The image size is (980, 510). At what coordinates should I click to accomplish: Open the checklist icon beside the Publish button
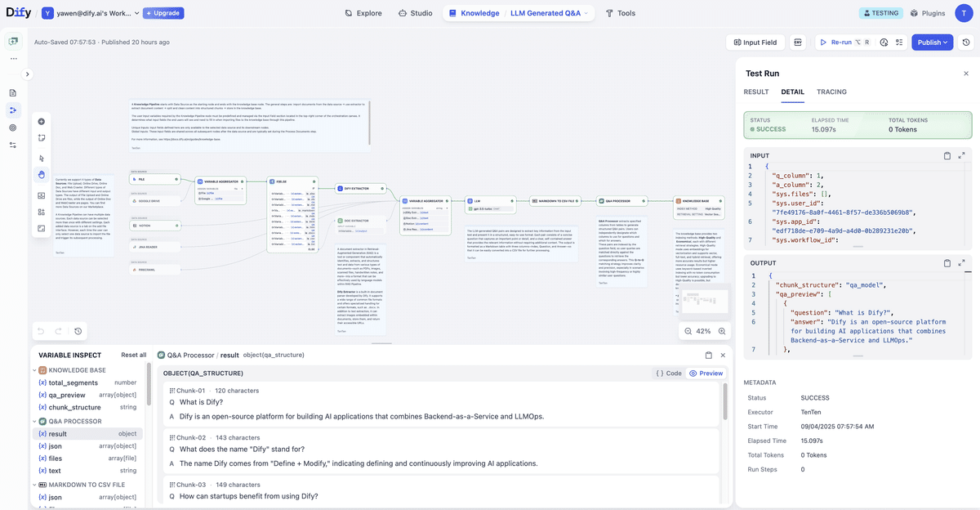(899, 42)
